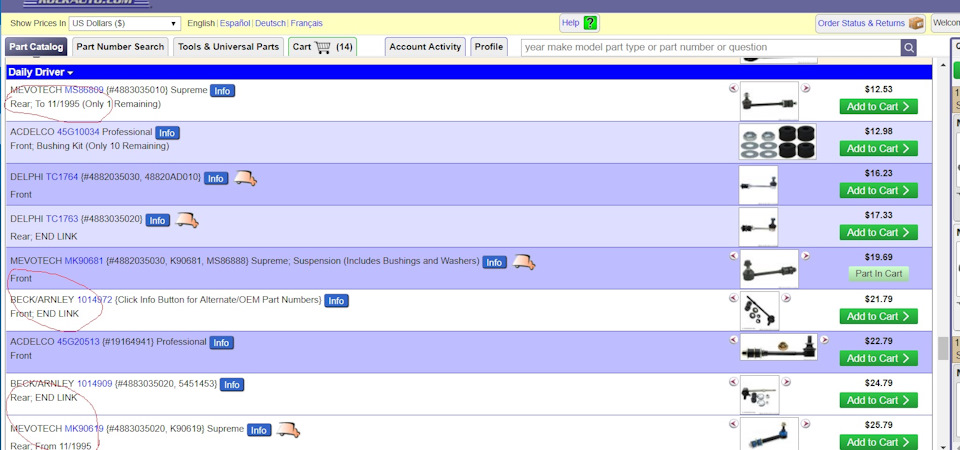
Task: Click the truck icon beside Mevotech MK90619
Action: 288,430
